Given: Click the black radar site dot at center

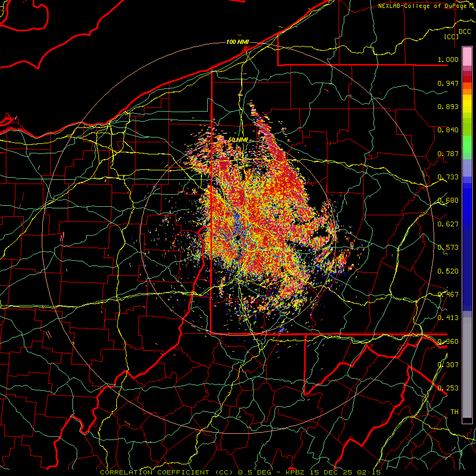Looking at the screenshot, I should (239, 237).
